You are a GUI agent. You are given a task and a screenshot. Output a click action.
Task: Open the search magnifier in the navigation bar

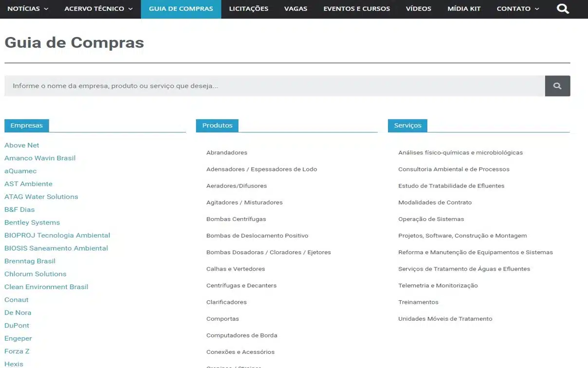tap(563, 9)
